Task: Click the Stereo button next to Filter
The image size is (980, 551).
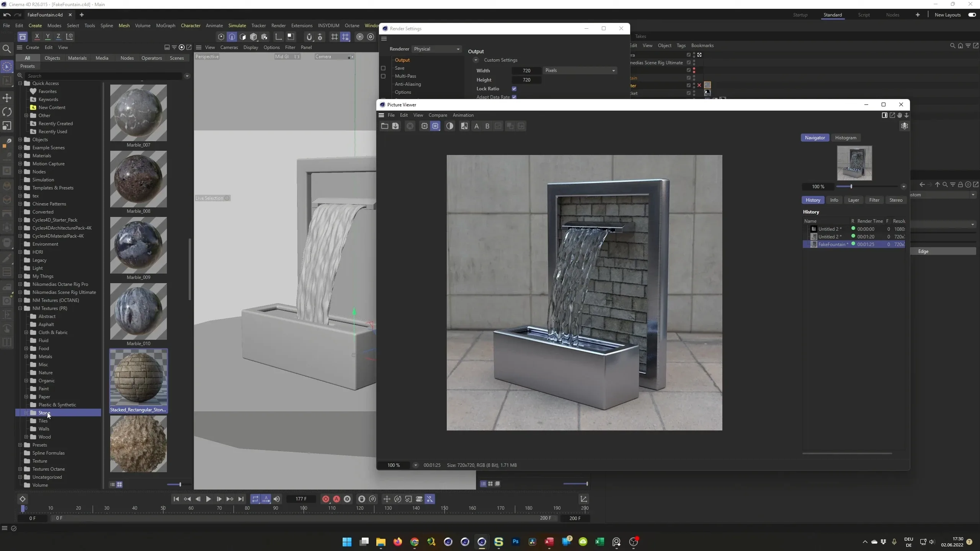Action: pyautogui.click(x=895, y=200)
